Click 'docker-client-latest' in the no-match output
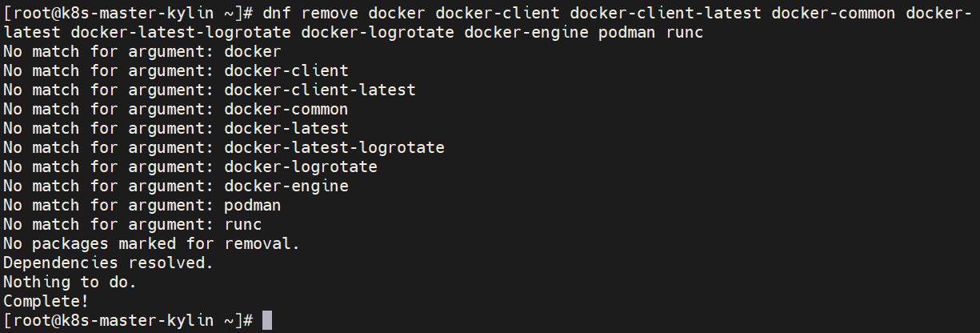The width and height of the screenshot is (980, 333). pos(320,90)
